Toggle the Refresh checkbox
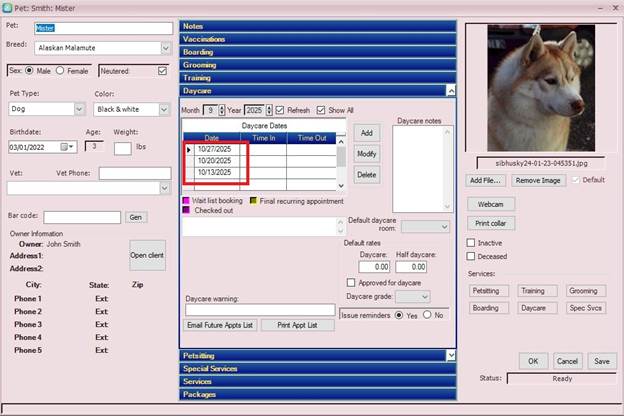Screen dimensions: 624x416 click(x=280, y=110)
